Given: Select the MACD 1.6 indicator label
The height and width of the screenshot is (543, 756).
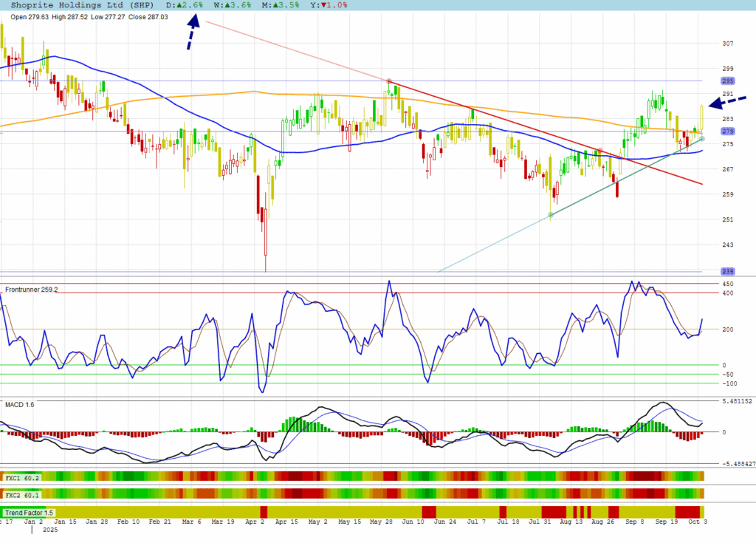Looking at the screenshot, I should pyautogui.click(x=20, y=404).
